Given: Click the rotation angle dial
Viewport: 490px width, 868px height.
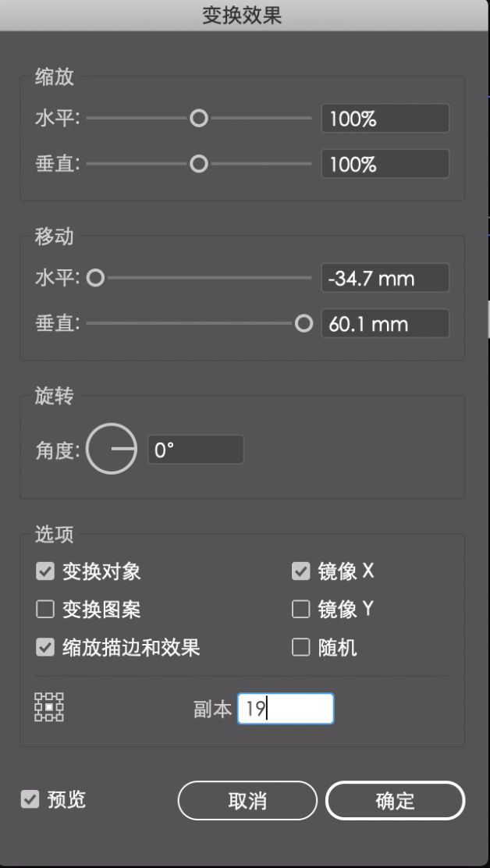Looking at the screenshot, I should (x=112, y=449).
